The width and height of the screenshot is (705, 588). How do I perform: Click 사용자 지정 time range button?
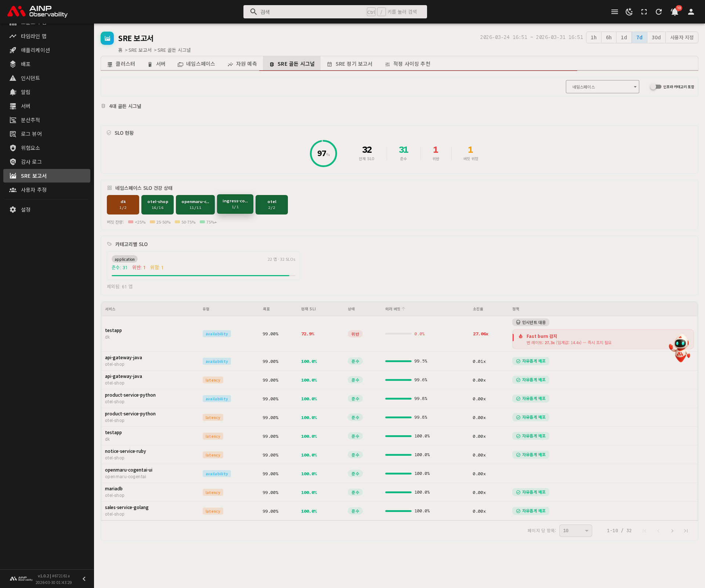coord(681,37)
